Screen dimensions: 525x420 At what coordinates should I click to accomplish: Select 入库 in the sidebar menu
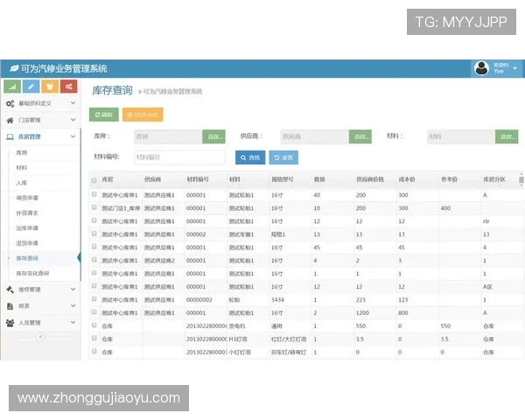pos(22,183)
